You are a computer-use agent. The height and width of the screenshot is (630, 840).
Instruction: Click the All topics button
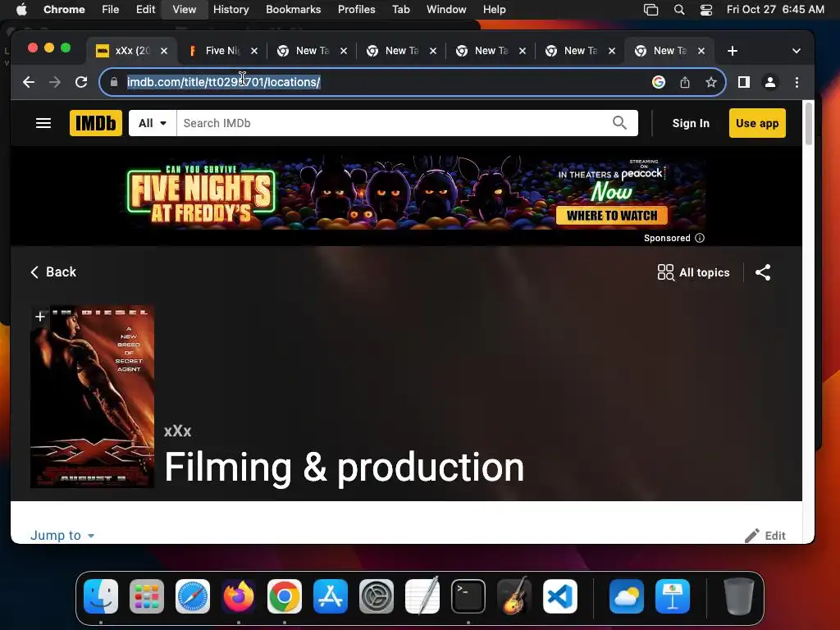click(694, 272)
